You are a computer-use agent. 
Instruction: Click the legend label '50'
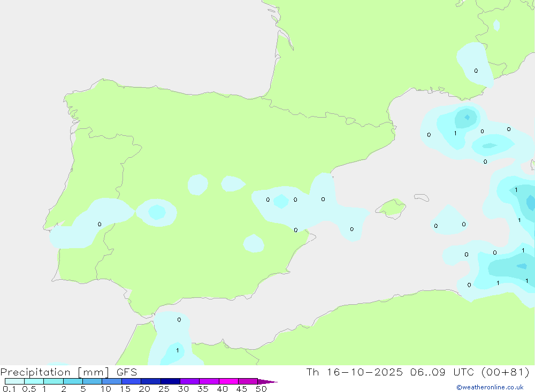tap(261, 389)
